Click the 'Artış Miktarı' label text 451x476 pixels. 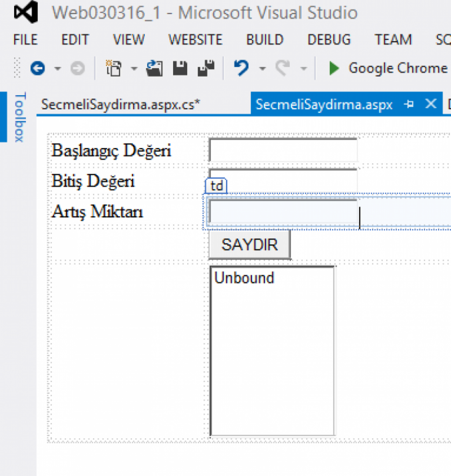click(97, 212)
